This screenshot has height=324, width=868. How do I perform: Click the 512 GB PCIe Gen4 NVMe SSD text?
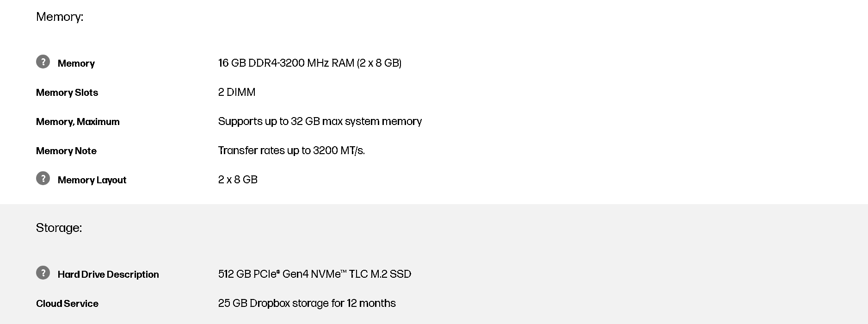coord(314,274)
